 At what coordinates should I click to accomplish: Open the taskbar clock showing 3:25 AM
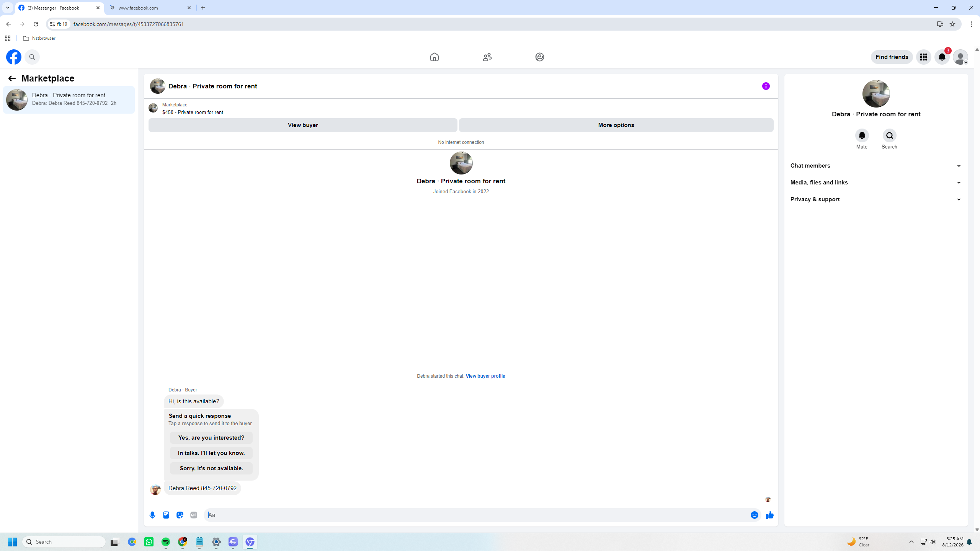(952, 542)
